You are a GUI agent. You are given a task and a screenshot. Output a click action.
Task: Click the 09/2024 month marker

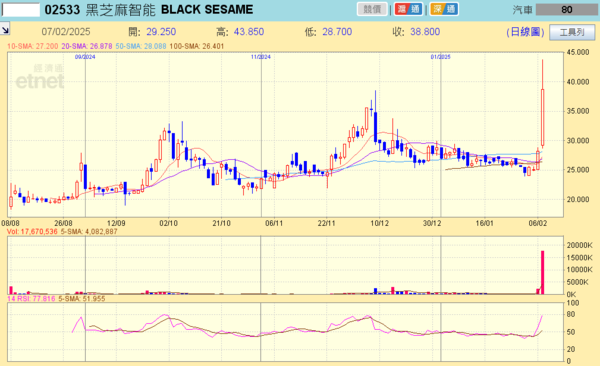coord(85,57)
